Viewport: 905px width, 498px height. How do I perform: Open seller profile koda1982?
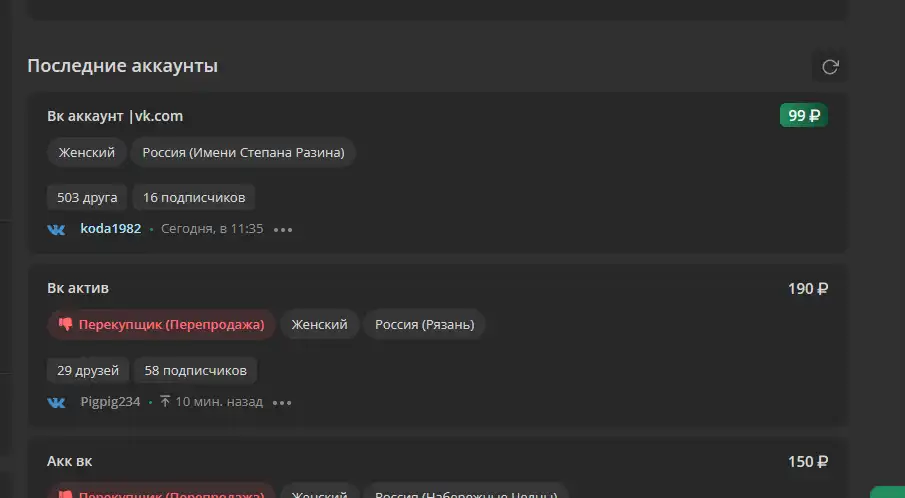coord(111,229)
